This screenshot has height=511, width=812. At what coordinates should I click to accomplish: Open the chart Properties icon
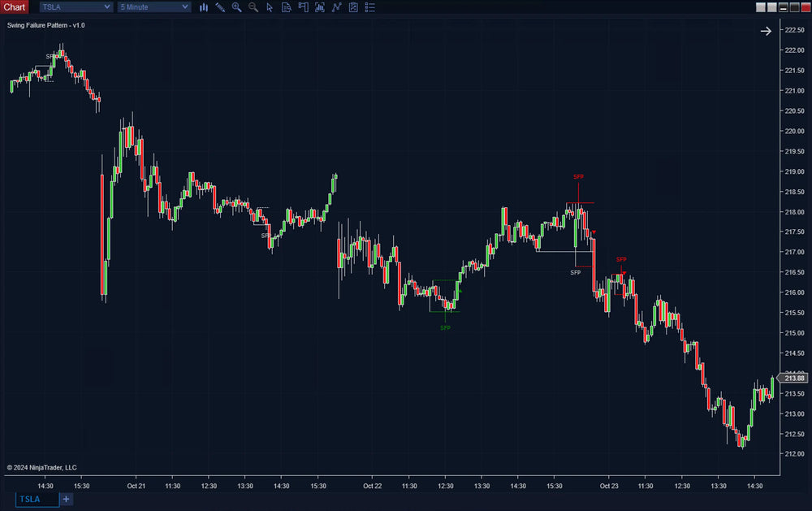pyautogui.click(x=352, y=7)
